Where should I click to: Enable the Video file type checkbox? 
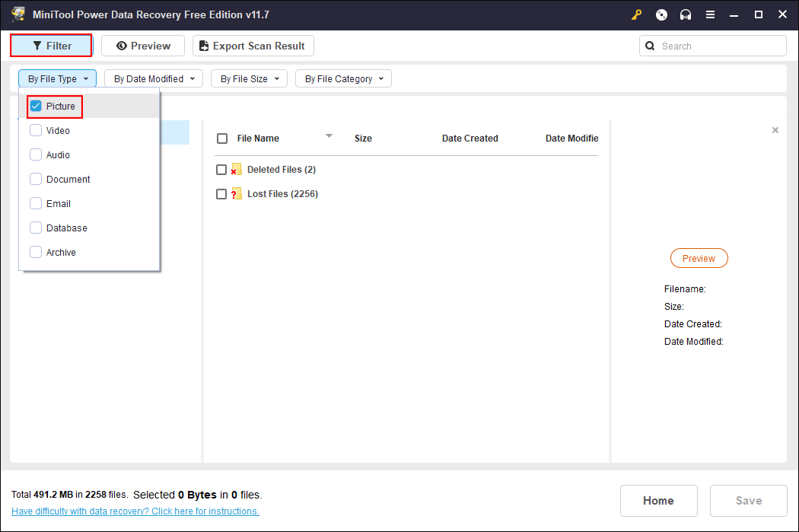pos(36,131)
